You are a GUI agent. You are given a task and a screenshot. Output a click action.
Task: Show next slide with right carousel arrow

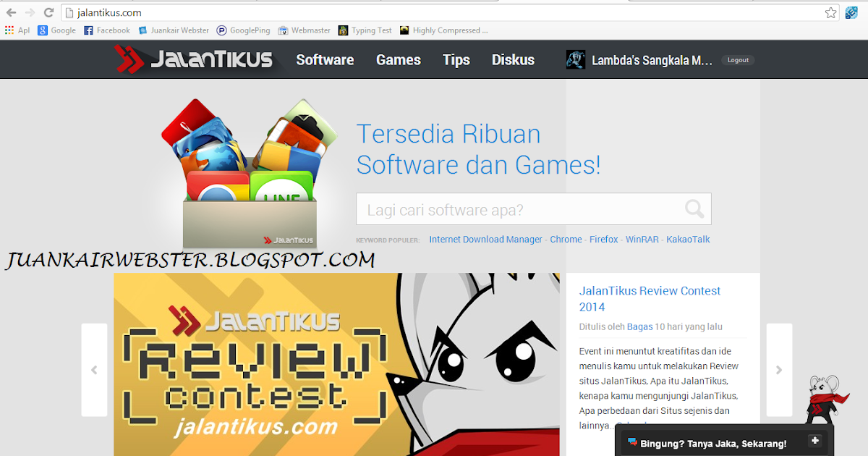(779, 370)
